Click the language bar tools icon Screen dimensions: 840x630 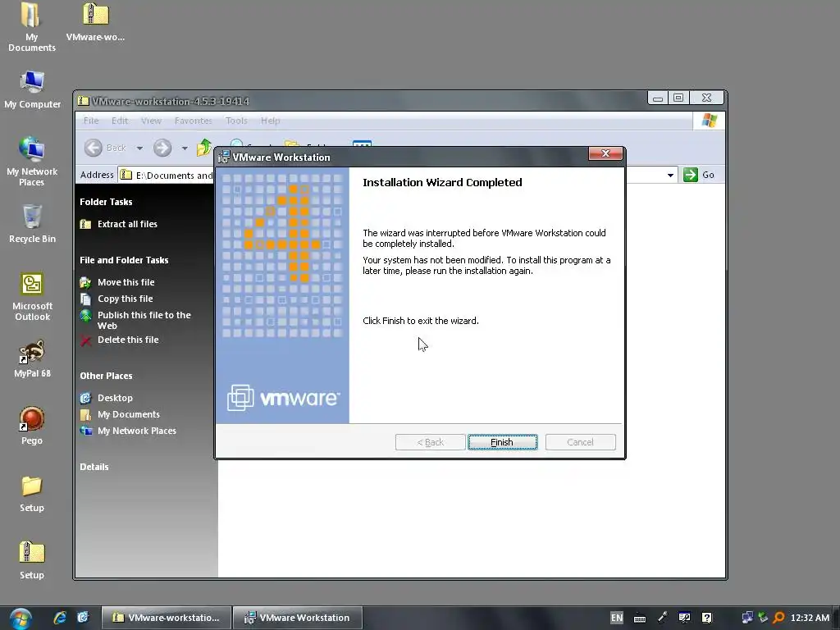click(x=685, y=618)
